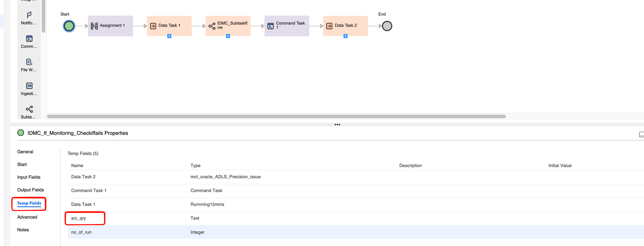
Task: Expand plus button under Data Task 2
Action: [x=345, y=36]
